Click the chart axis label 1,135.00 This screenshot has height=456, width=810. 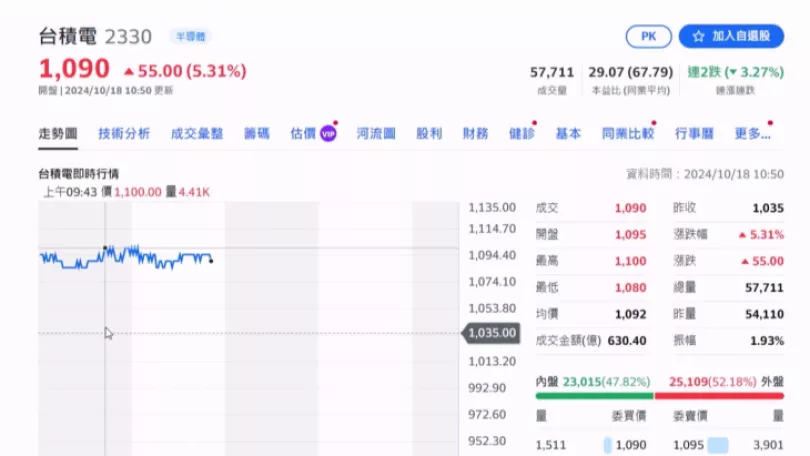492,208
